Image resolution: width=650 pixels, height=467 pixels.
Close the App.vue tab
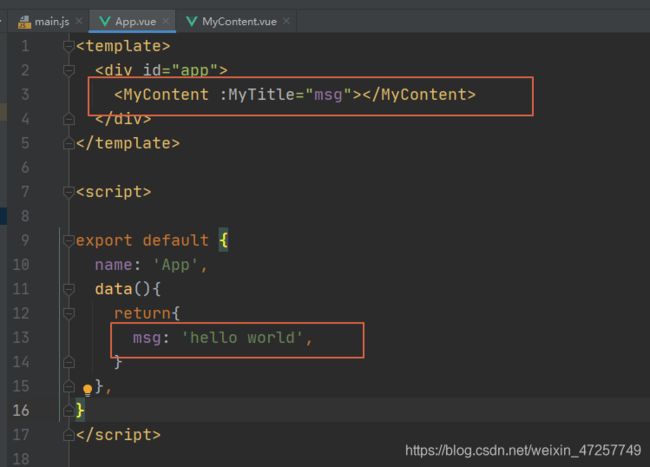click(x=166, y=21)
